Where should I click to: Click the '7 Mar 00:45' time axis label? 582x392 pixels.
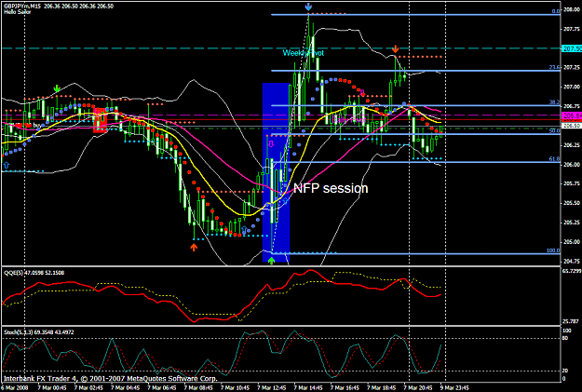(51, 388)
